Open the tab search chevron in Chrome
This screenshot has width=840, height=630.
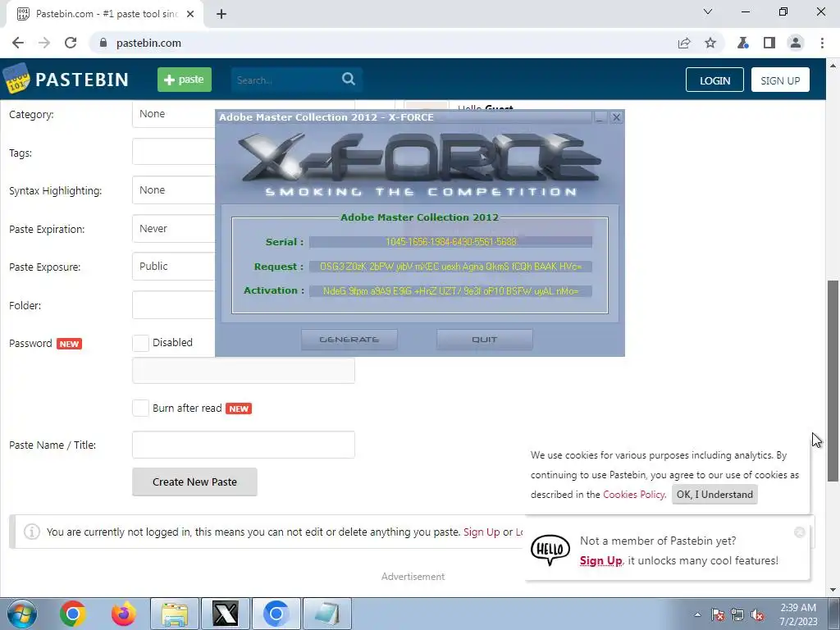pyautogui.click(x=708, y=11)
